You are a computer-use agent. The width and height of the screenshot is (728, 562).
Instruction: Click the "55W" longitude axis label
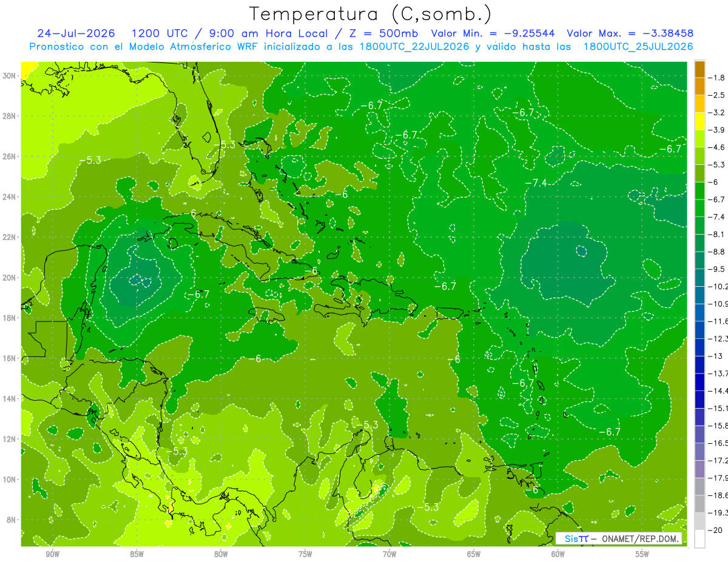[642, 554]
